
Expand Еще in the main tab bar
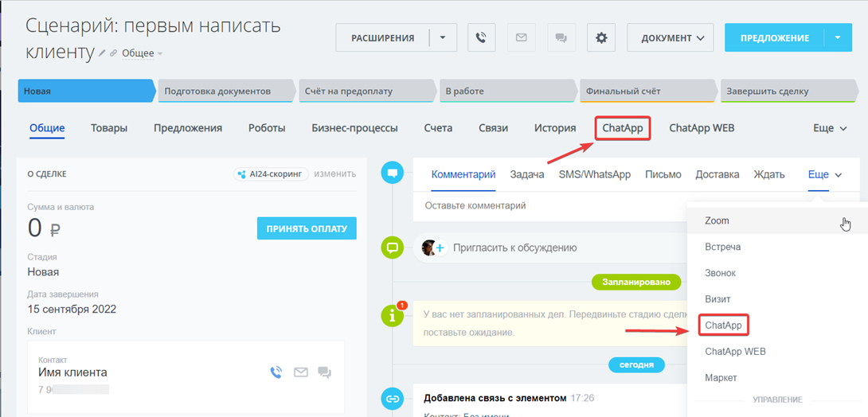coord(830,128)
